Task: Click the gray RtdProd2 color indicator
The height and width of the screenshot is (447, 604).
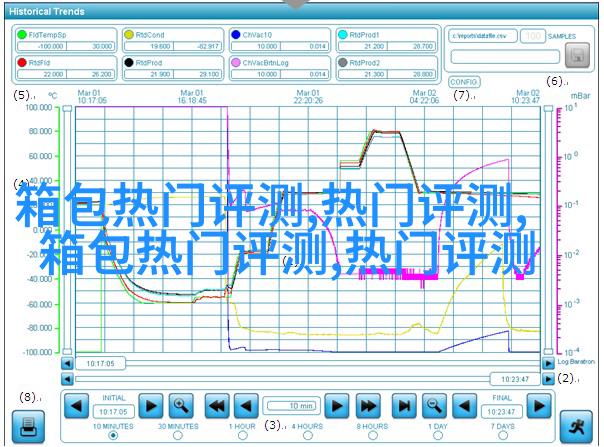Action: pos(343,62)
